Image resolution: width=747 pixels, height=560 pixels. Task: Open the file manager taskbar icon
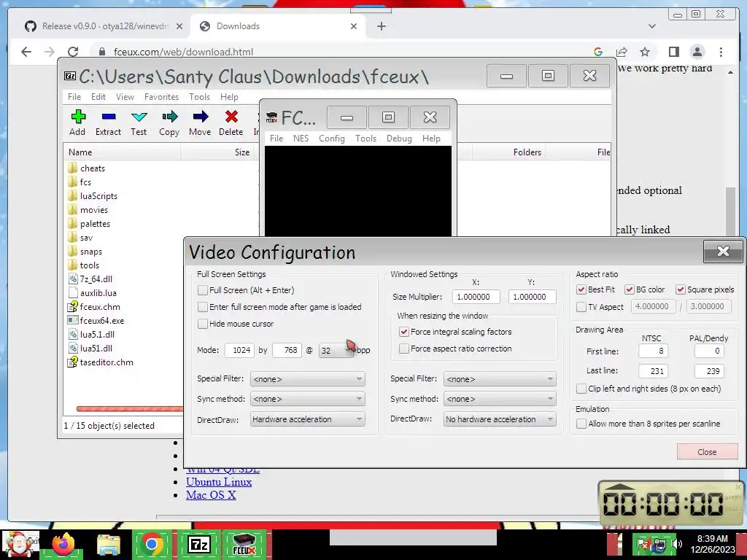point(109,545)
